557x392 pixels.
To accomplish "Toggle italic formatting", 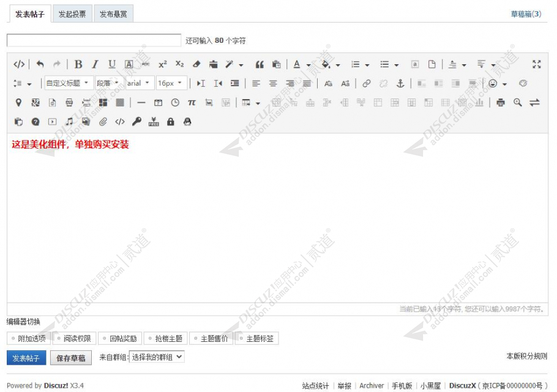I will (95, 64).
